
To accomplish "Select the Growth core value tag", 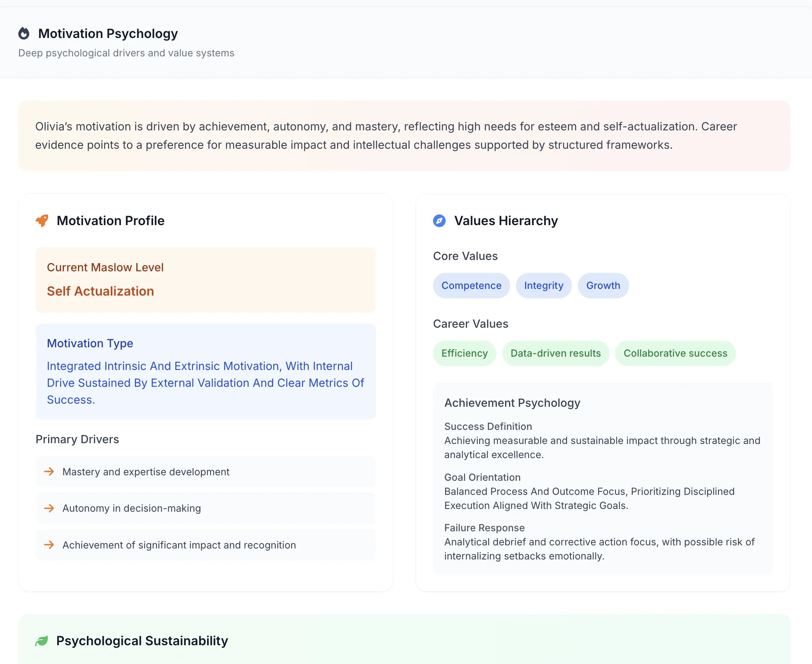I will tap(603, 285).
